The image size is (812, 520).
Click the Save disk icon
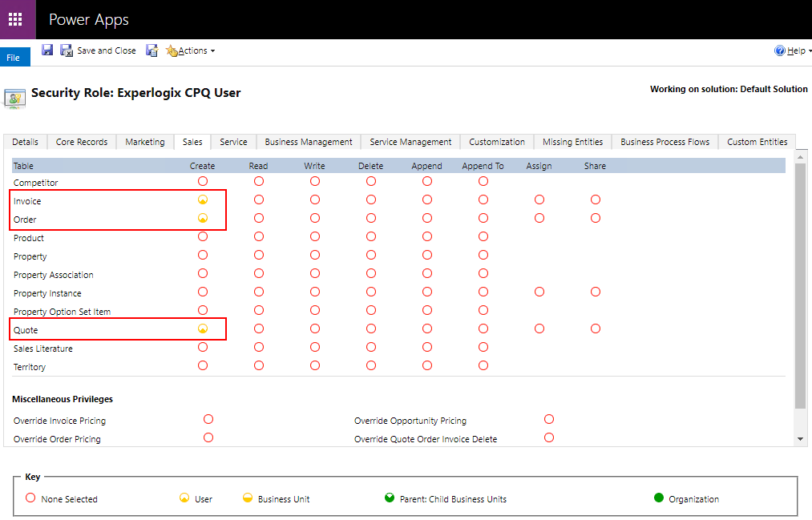(x=47, y=50)
